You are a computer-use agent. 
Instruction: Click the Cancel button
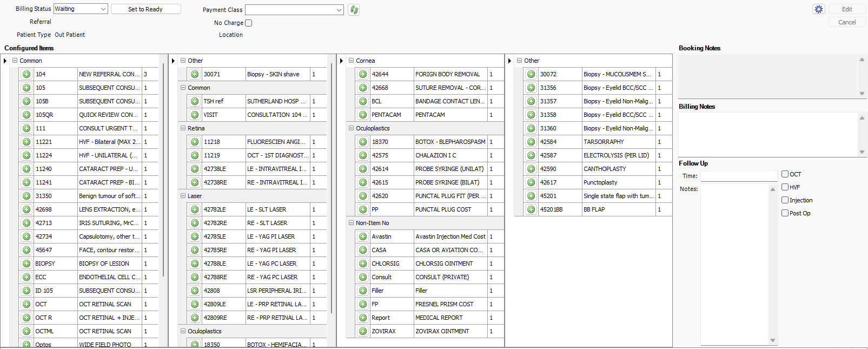tap(847, 22)
